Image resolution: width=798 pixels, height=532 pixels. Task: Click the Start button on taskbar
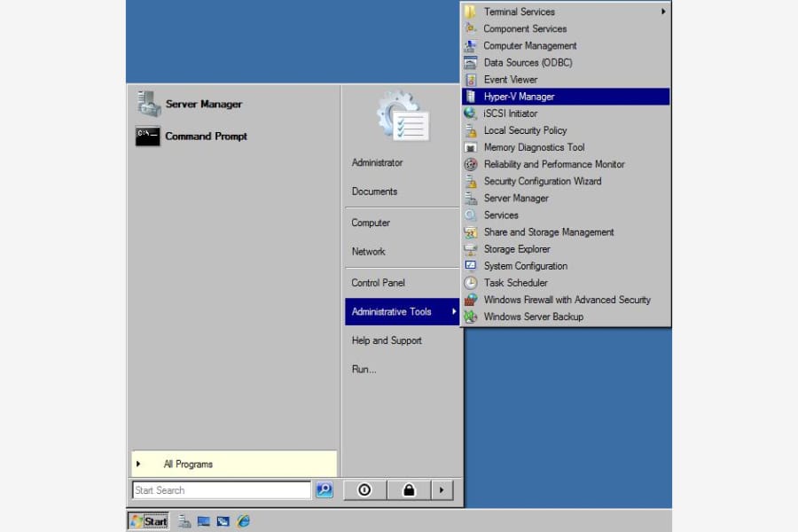point(149,521)
